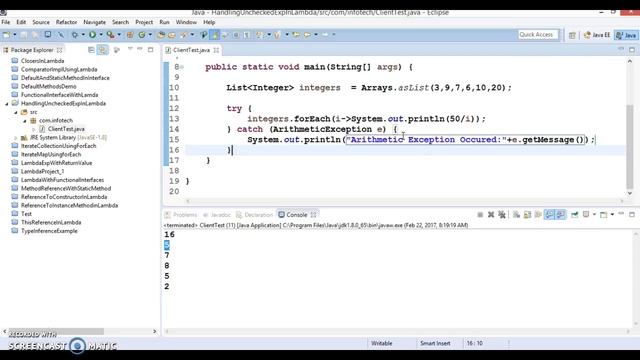Click the Run Last Tool external tools icon

(110, 35)
